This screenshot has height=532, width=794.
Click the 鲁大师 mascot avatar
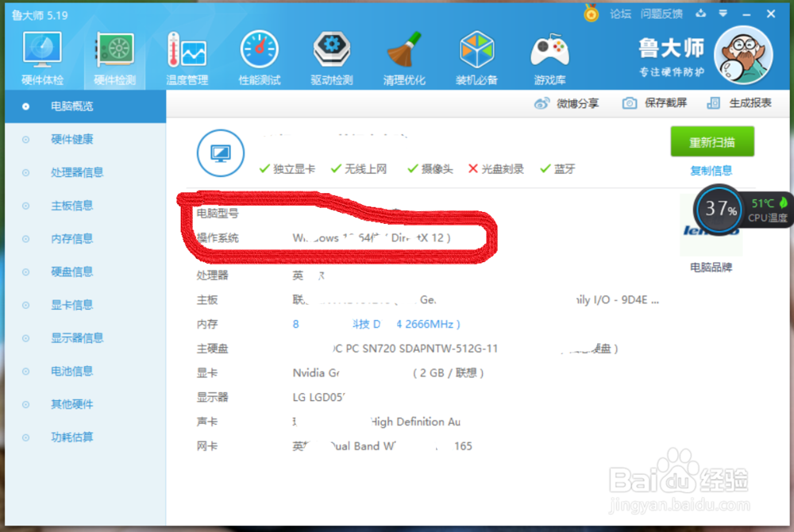tap(743, 55)
